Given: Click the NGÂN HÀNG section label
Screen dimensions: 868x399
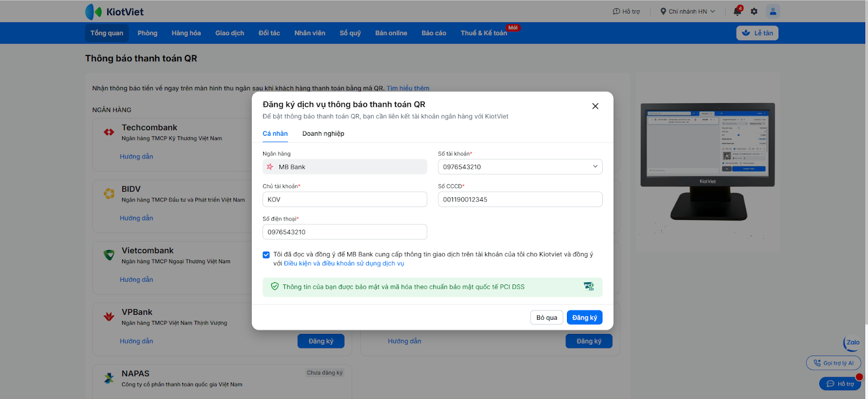Looking at the screenshot, I should click(x=112, y=110).
